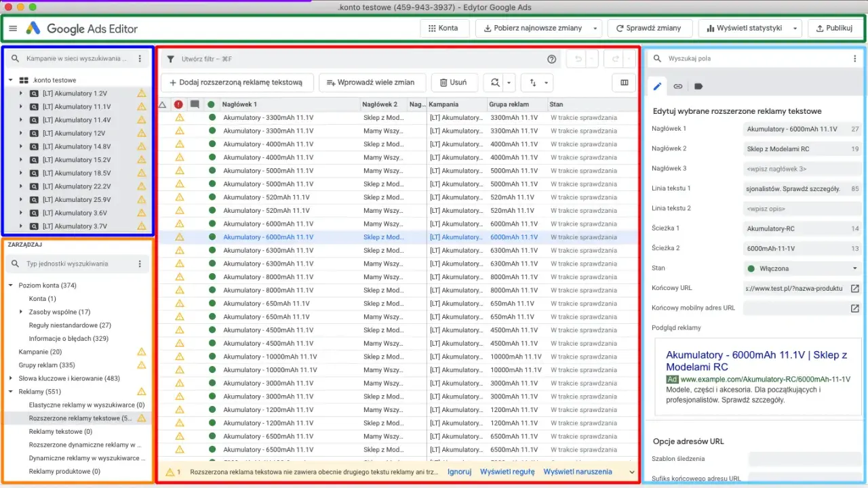Switch to the label tag tab
Image resolution: width=868 pixels, height=488 pixels.
pos(698,86)
